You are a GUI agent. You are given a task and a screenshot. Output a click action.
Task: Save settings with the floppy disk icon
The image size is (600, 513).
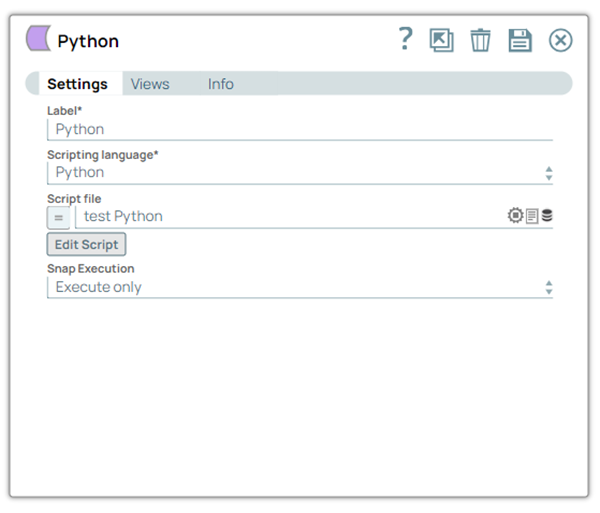click(520, 40)
